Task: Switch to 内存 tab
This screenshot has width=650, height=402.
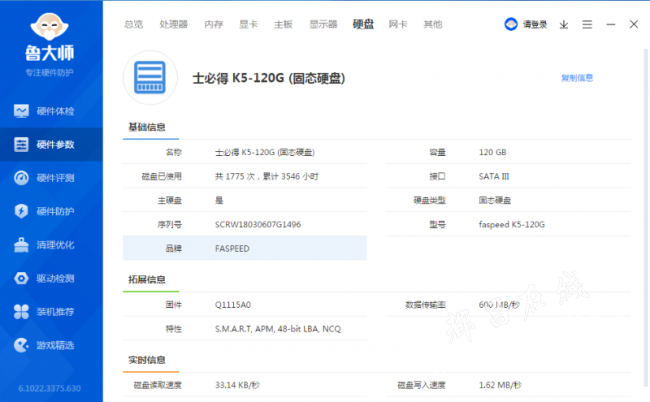Action: pyautogui.click(x=214, y=24)
